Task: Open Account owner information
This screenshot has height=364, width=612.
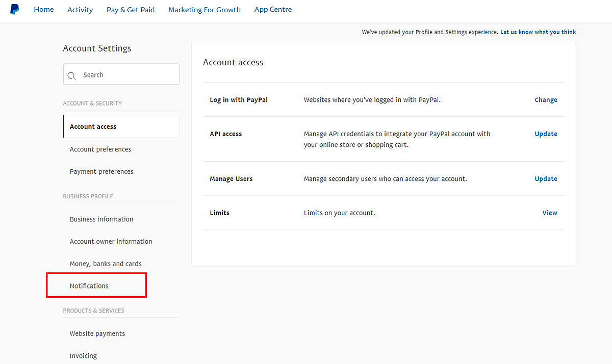Action: pyautogui.click(x=111, y=241)
